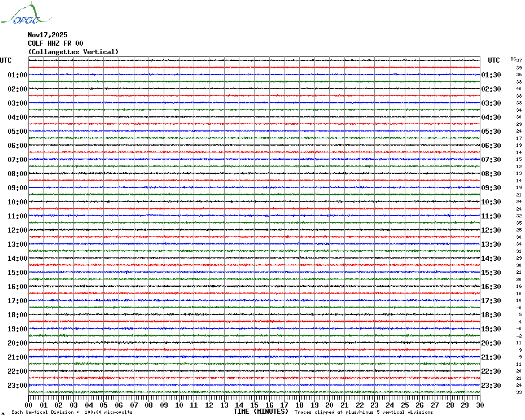Select the 12:00 hour label
This screenshot has height=420, width=525.
point(17,230)
